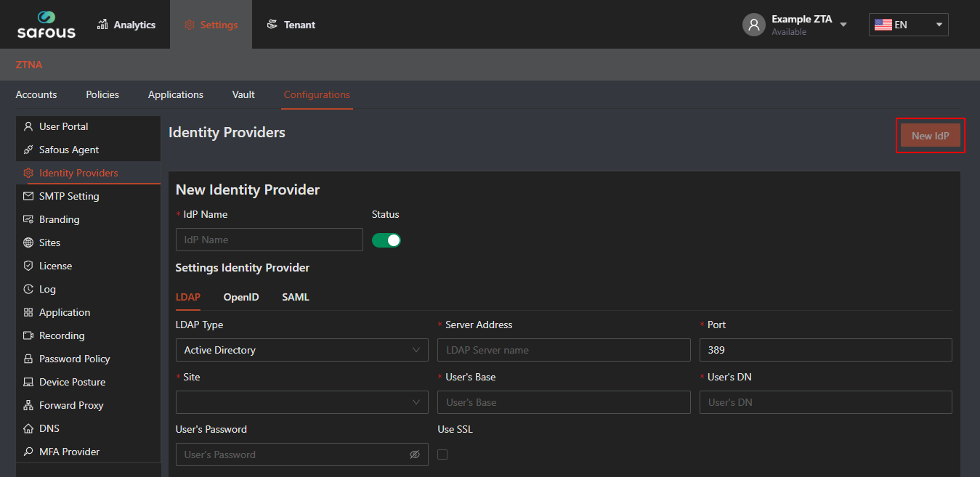Show the User's Password with eye icon
980x477 pixels.
tap(415, 454)
